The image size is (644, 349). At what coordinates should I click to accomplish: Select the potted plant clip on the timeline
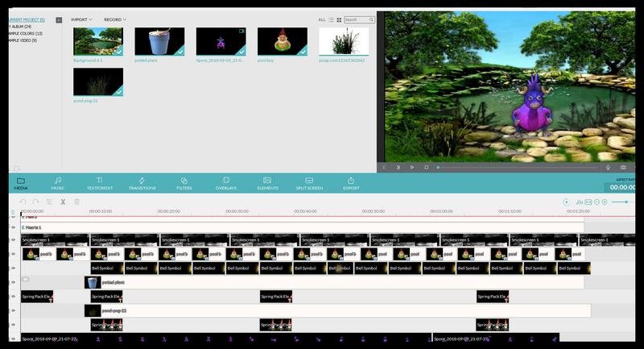click(x=334, y=282)
